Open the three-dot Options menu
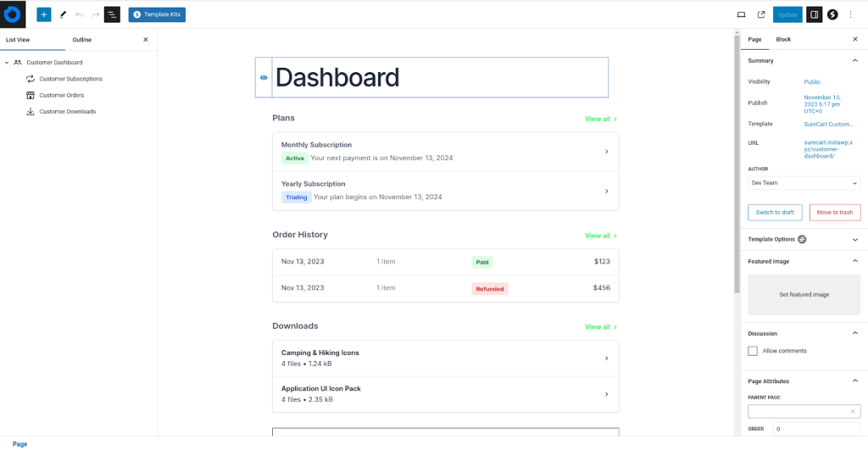The image size is (868, 450). coord(851,14)
